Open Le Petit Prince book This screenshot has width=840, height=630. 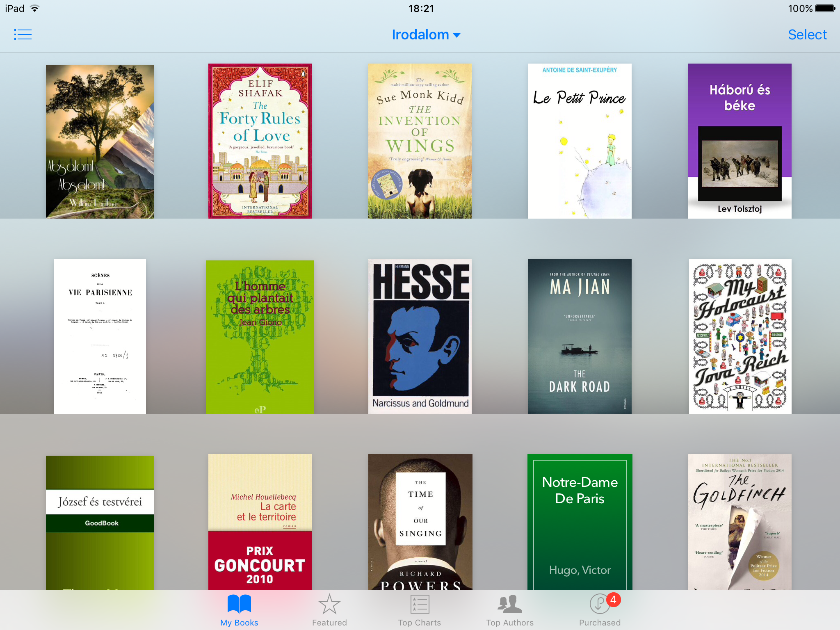pyautogui.click(x=580, y=141)
